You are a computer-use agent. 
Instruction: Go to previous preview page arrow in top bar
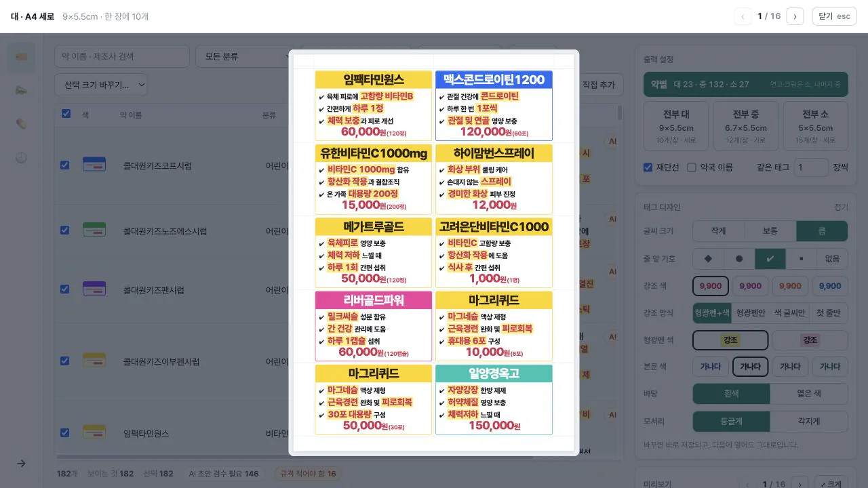click(x=743, y=16)
